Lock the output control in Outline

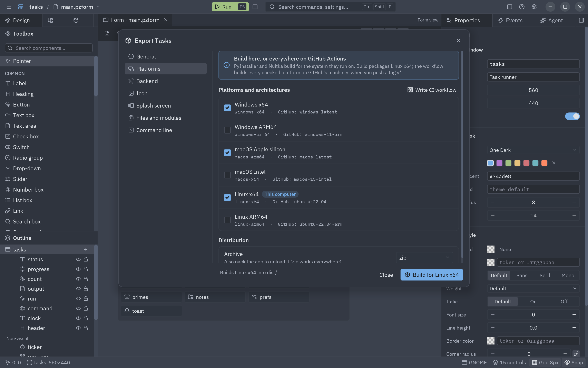(x=86, y=289)
